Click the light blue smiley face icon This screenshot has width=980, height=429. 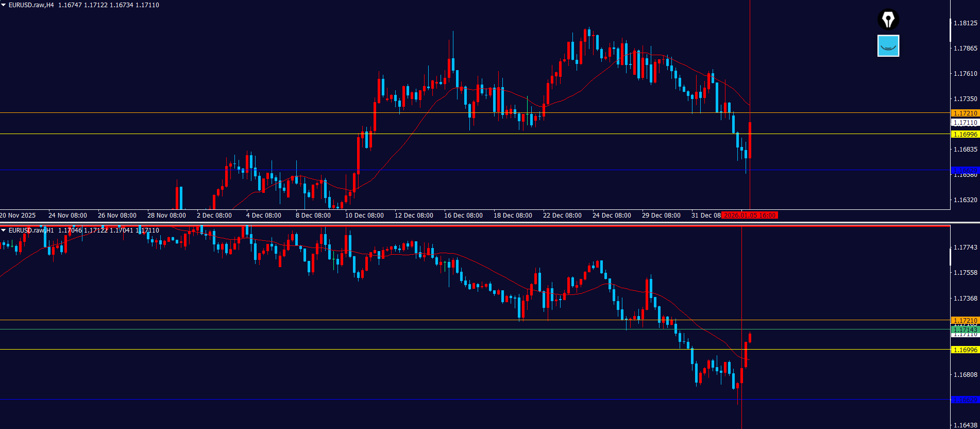pos(888,46)
